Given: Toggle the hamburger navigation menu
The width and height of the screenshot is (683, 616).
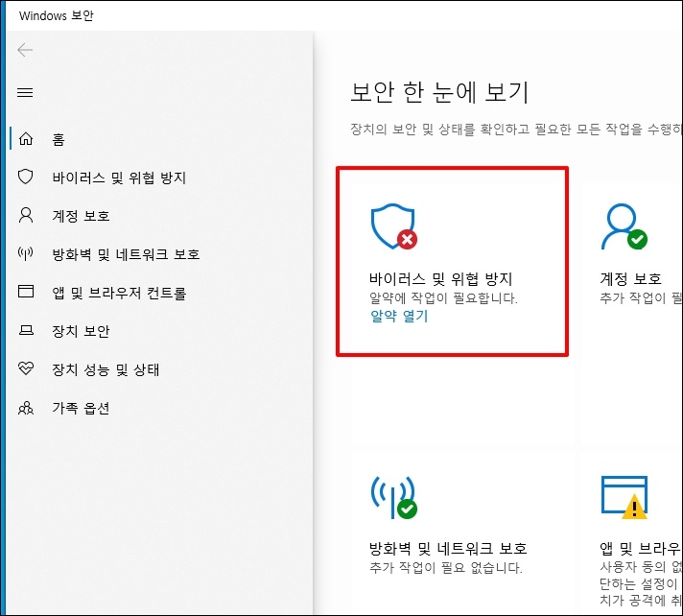Looking at the screenshot, I should [25, 92].
